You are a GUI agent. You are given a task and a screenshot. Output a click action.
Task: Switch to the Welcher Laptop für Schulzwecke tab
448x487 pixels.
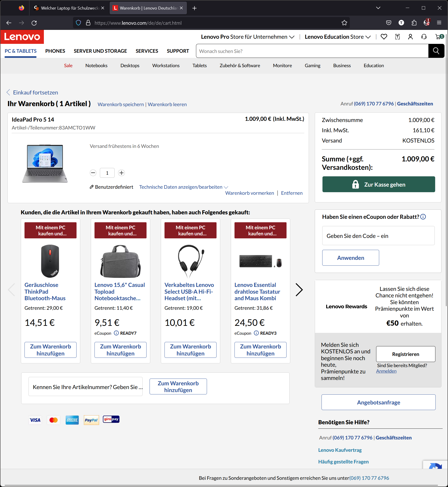pos(69,8)
